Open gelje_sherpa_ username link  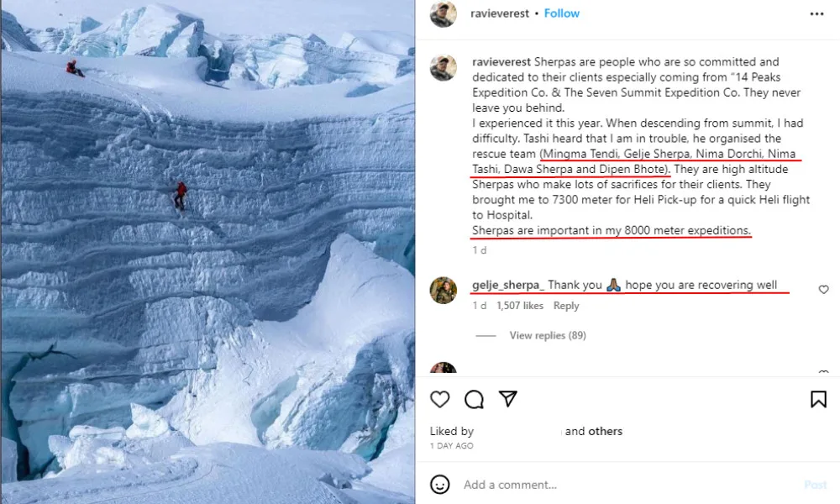click(507, 285)
